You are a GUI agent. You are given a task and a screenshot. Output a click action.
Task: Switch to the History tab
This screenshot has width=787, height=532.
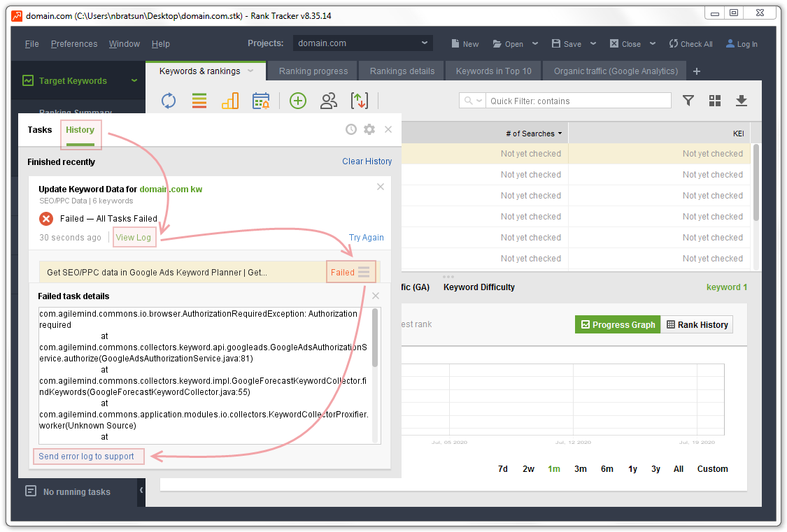click(80, 130)
